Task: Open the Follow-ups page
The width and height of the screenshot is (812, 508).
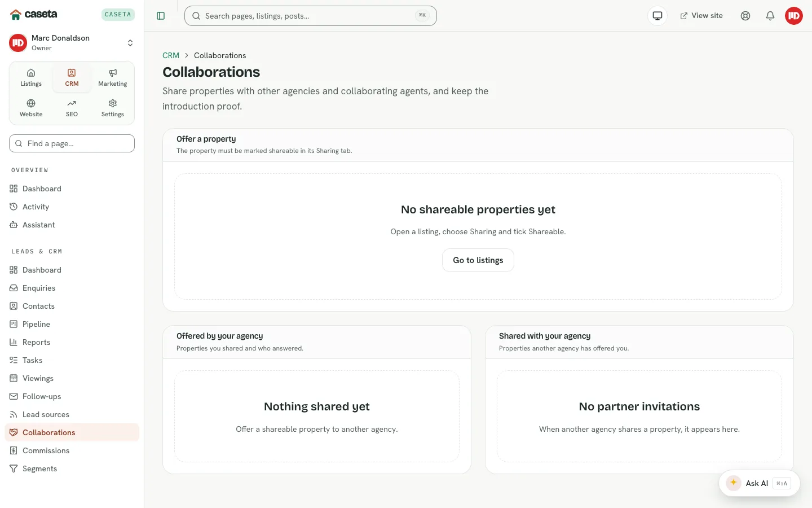Action: coord(72,396)
